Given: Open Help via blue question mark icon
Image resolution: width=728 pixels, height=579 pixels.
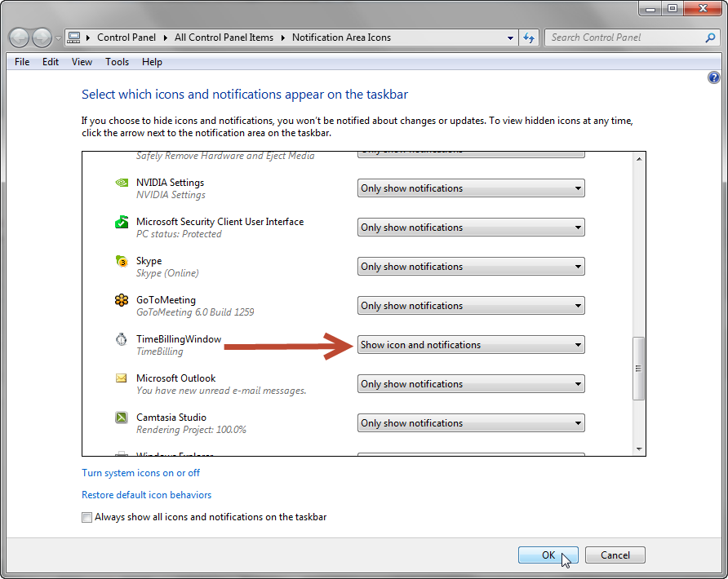Looking at the screenshot, I should click(714, 78).
